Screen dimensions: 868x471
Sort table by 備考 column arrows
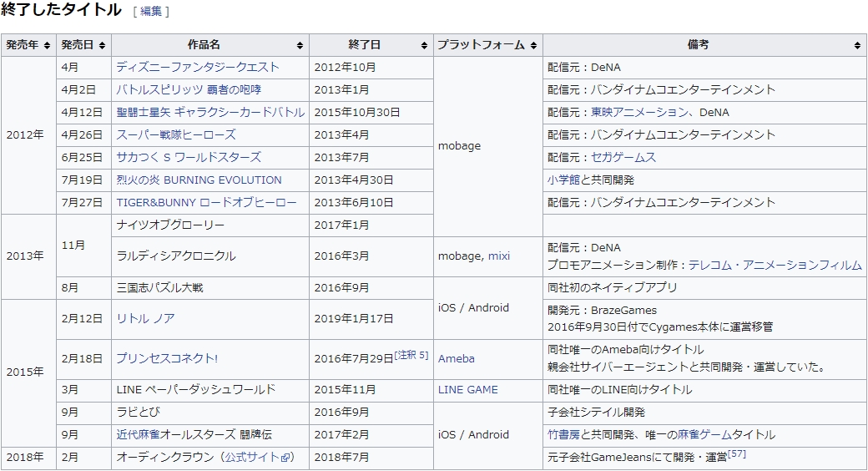point(857,45)
